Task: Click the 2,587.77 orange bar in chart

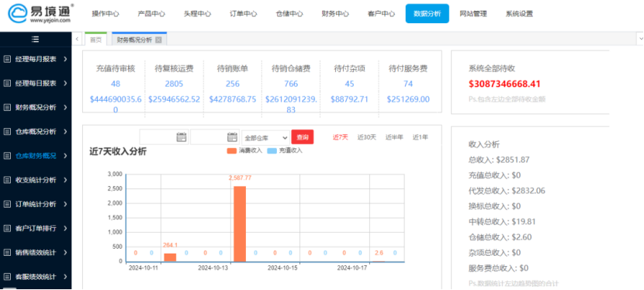Action: pos(240,224)
